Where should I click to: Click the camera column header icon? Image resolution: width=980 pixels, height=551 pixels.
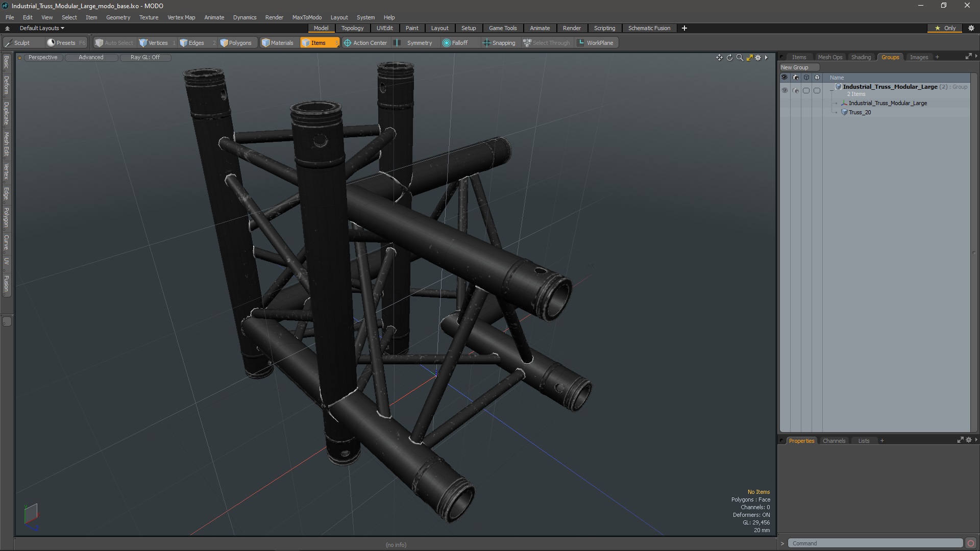[x=796, y=78]
